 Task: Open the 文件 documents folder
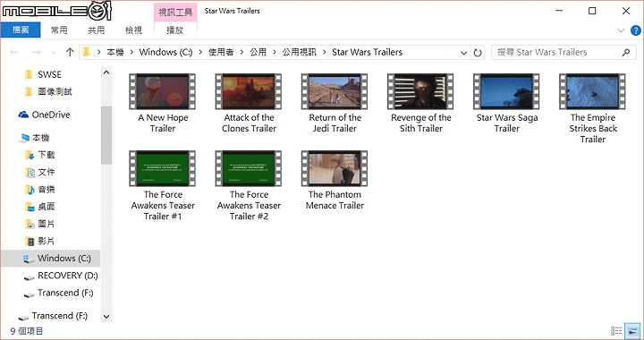click(40, 172)
